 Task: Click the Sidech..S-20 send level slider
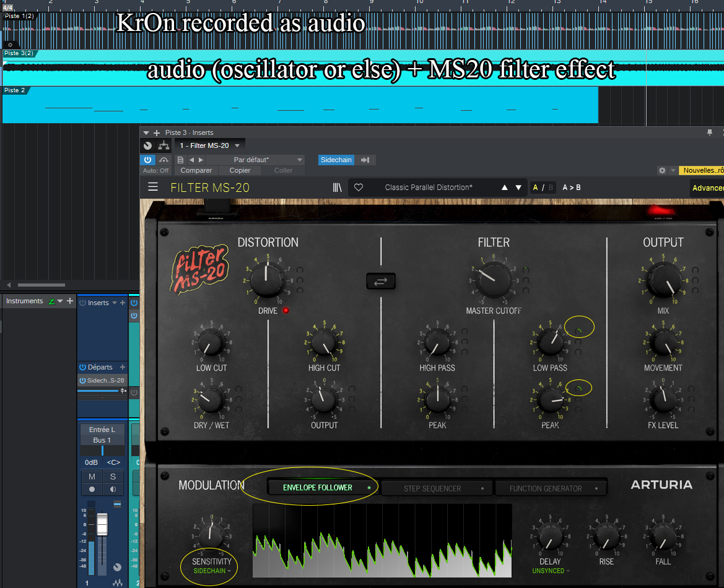point(98,391)
